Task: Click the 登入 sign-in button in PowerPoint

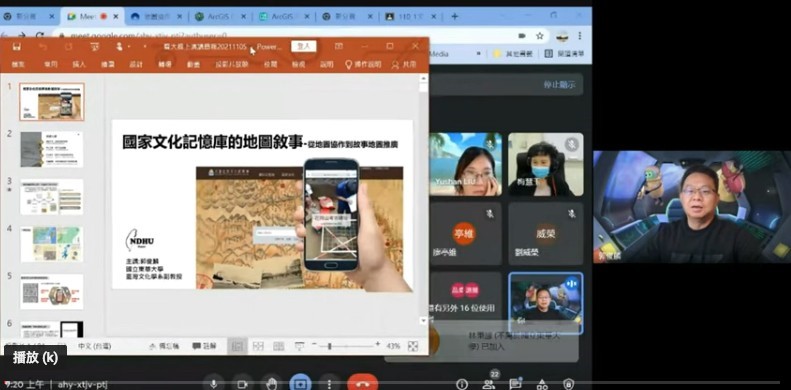Action: (x=304, y=46)
